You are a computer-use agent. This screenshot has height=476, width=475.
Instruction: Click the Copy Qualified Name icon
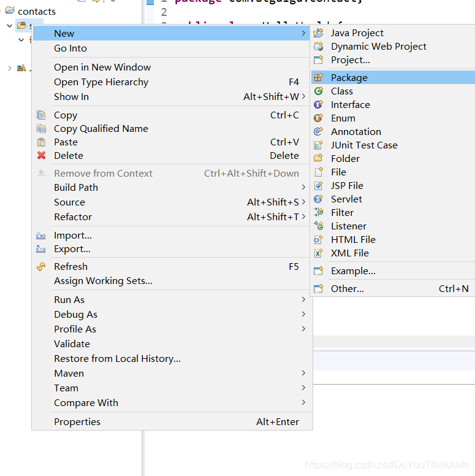pyautogui.click(x=41, y=129)
